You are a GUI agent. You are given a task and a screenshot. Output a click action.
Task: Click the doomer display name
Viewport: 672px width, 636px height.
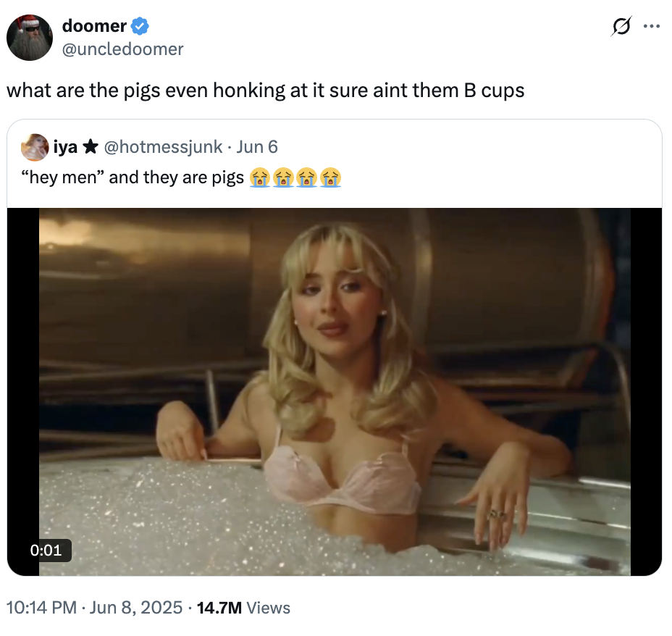click(x=94, y=27)
